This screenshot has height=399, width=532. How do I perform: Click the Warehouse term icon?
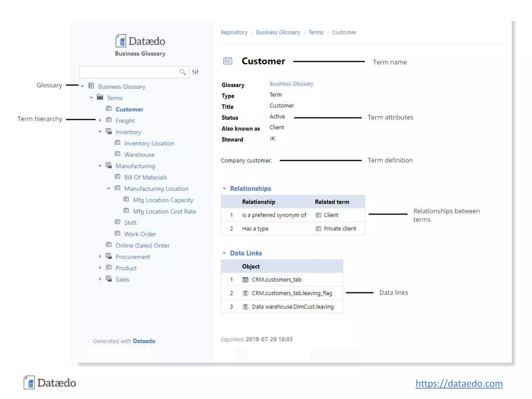[x=117, y=154]
